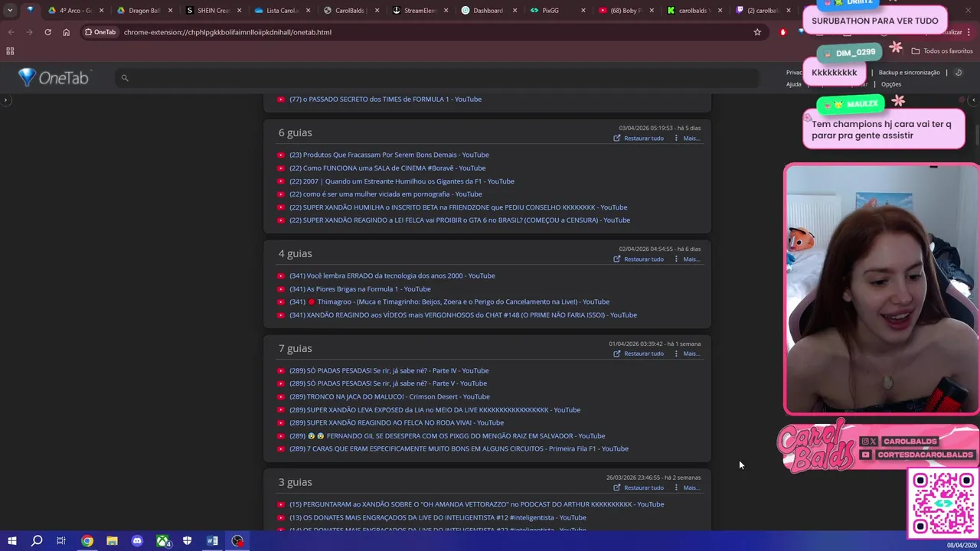Open '7 CARAS QUE ERAM ESPECIFICAMENTE MUITO BONS' link
This screenshot has width=980, height=551.
(459, 449)
